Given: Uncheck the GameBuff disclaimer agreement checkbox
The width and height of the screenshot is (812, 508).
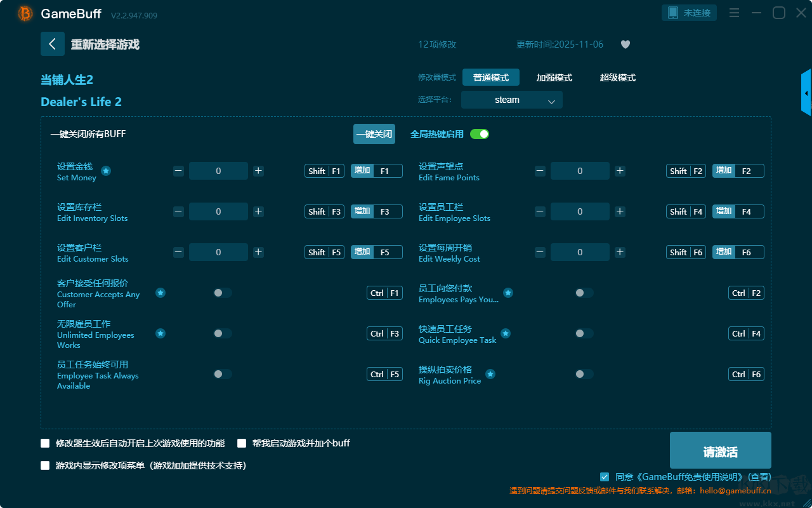Looking at the screenshot, I should [x=605, y=476].
